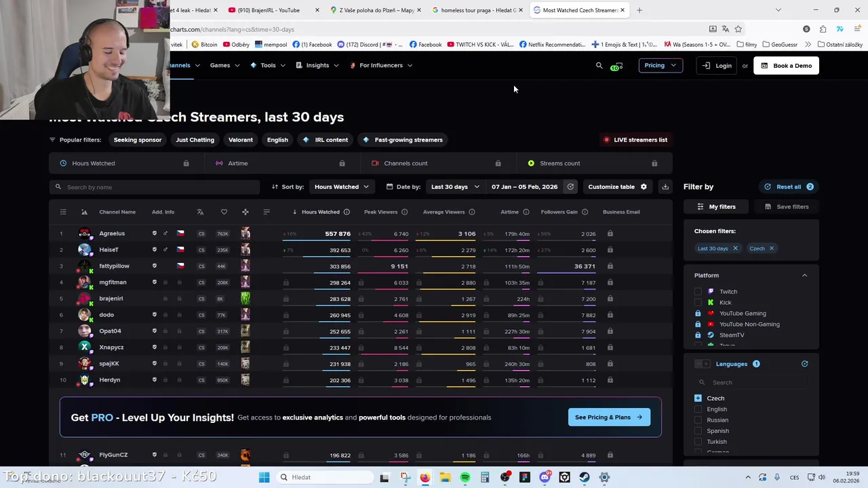
Task: Open the browser tab list chevron
Action: click(x=778, y=10)
